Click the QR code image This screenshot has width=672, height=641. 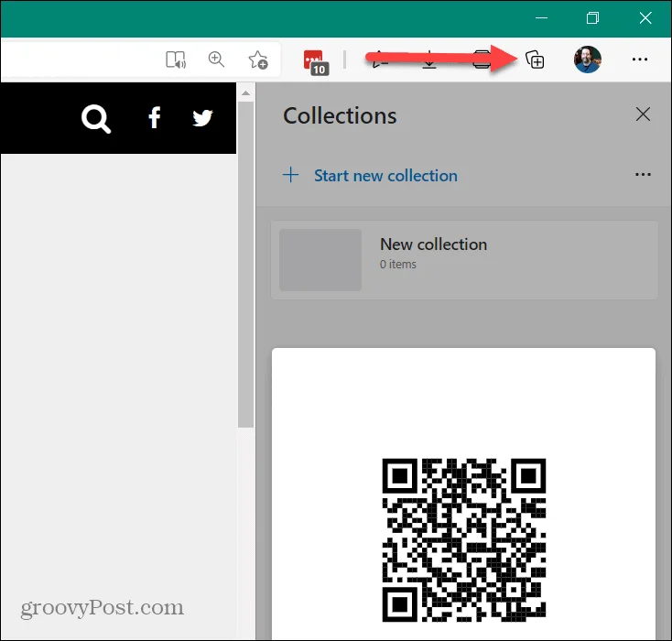tap(463, 540)
